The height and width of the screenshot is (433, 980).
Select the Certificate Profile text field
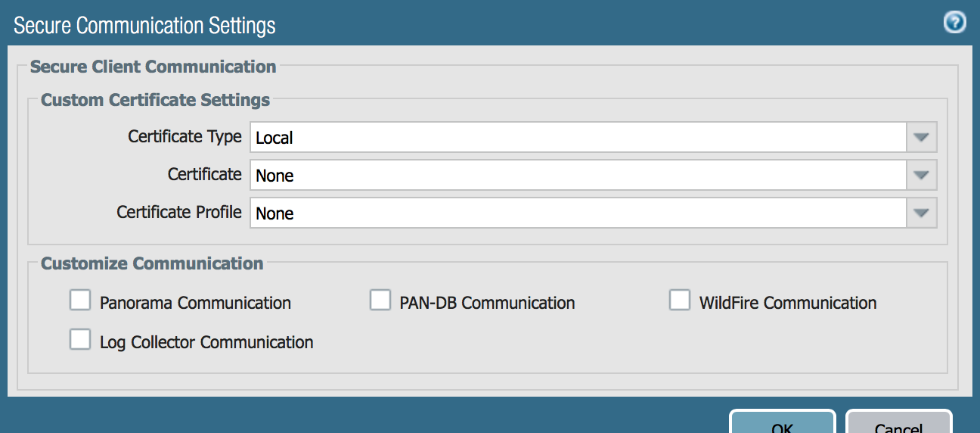tap(578, 213)
